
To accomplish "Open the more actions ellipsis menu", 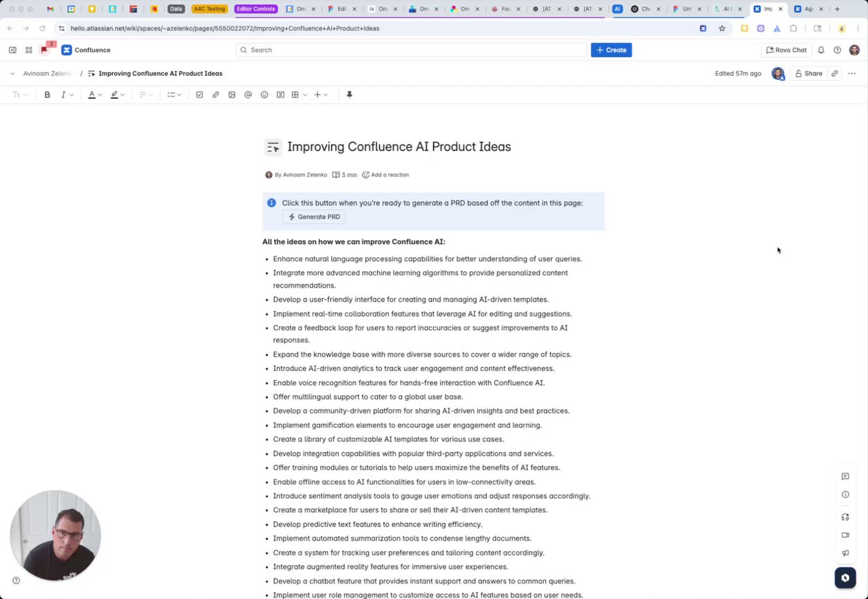I will pyautogui.click(x=852, y=73).
